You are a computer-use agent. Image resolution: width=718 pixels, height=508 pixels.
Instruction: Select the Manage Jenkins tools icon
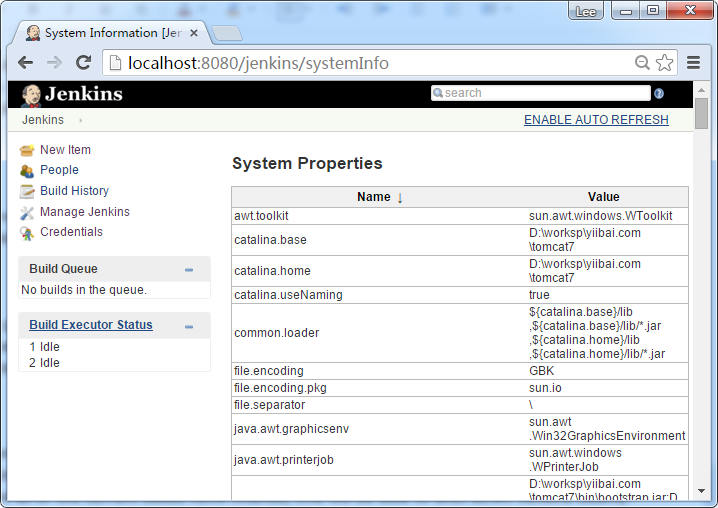click(27, 212)
